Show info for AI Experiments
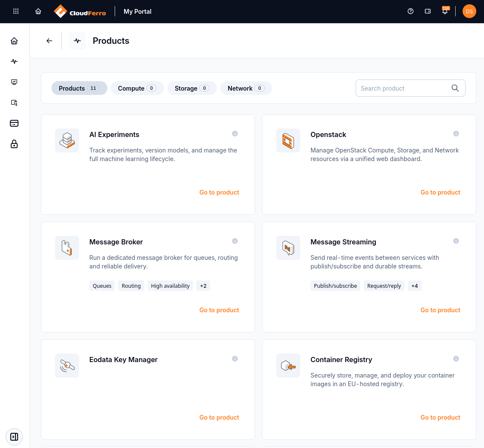 click(235, 134)
